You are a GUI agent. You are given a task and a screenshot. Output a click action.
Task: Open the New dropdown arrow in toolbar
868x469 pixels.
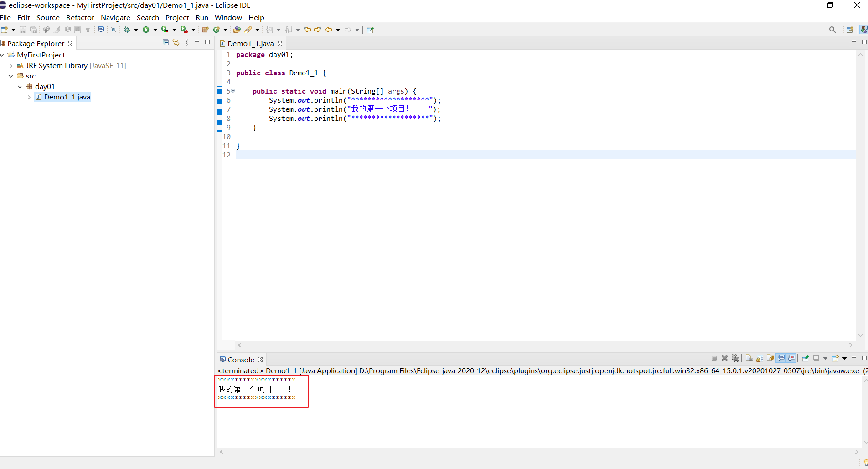point(13,30)
